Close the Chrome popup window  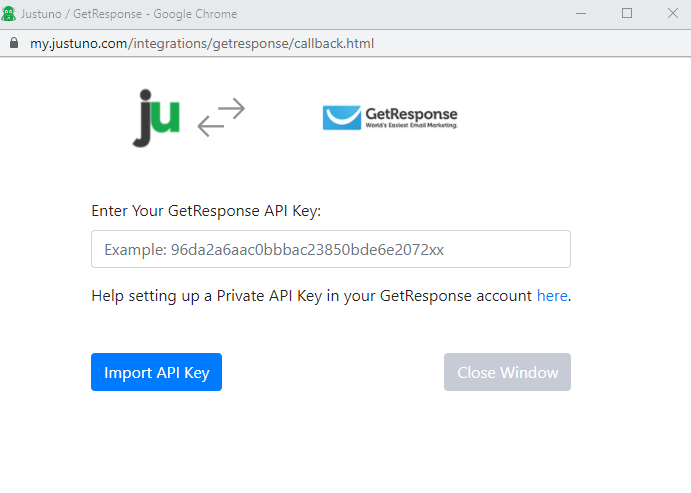pos(672,13)
